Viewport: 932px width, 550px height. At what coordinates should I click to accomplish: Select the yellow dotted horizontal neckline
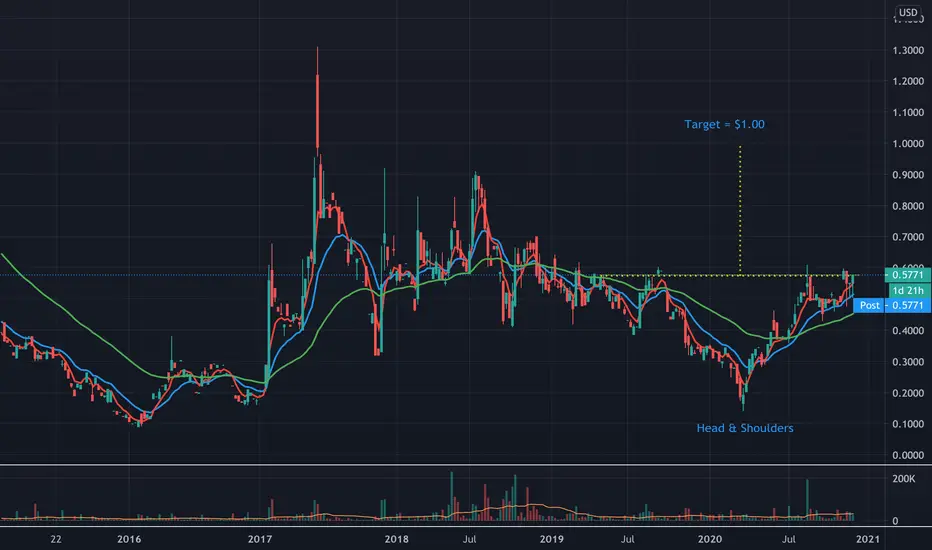(726, 275)
